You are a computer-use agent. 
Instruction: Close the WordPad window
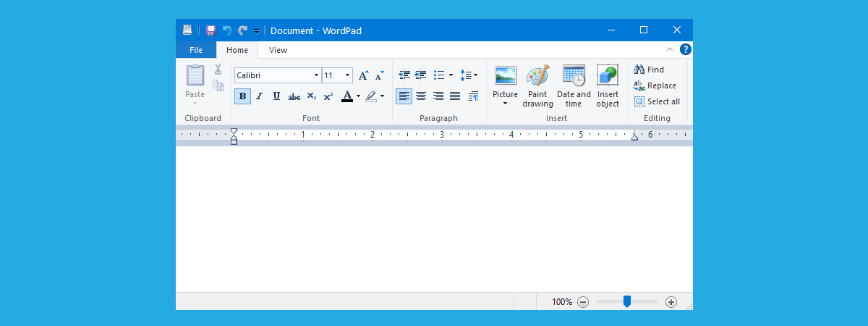[677, 30]
